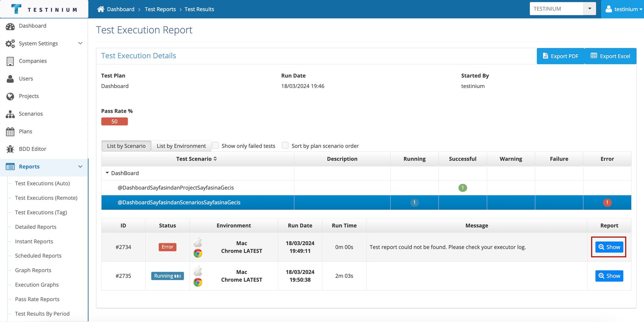
Task: Click the Running status progress badge
Action: [x=167, y=276]
